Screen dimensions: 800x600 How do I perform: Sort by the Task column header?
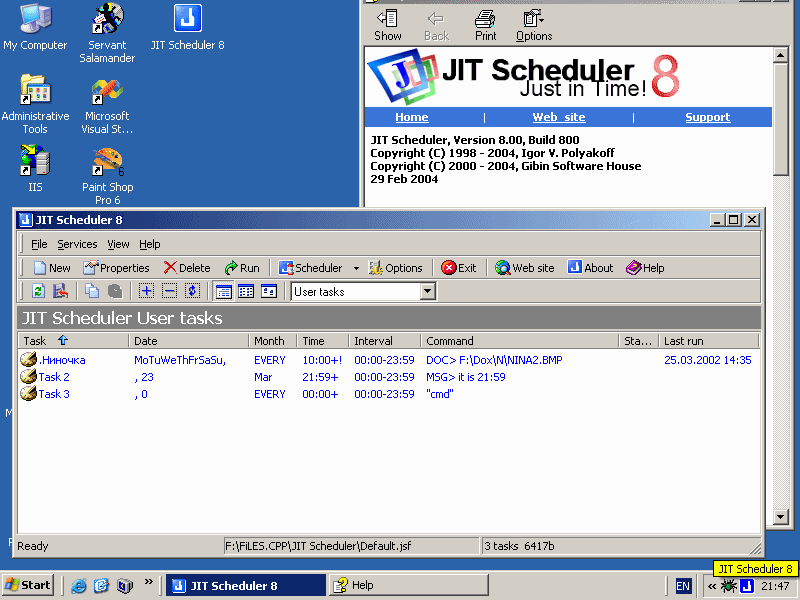coord(73,341)
